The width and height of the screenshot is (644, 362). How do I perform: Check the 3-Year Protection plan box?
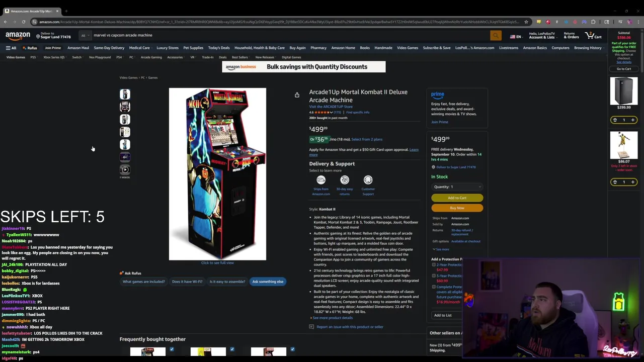coord(434,276)
